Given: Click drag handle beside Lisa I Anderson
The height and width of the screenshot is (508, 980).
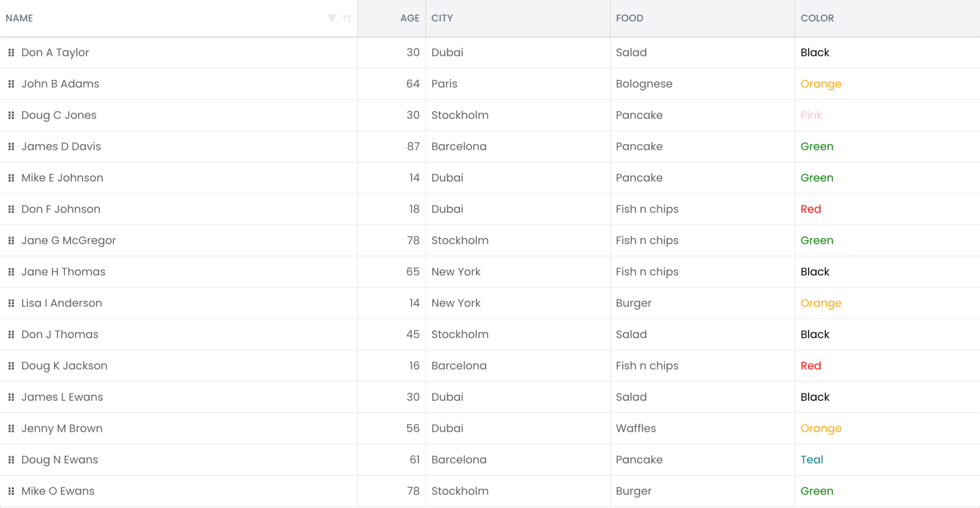Looking at the screenshot, I should click(11, 303).
